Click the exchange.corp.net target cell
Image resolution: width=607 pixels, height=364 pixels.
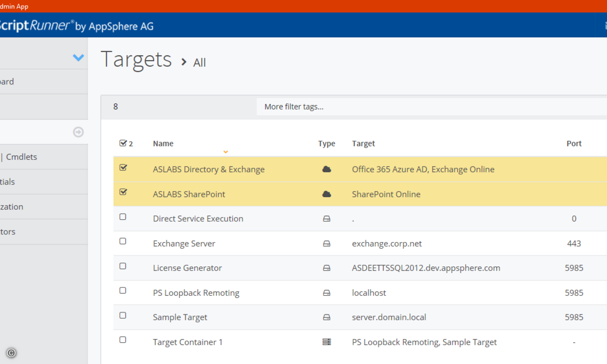tap(387, 244)
